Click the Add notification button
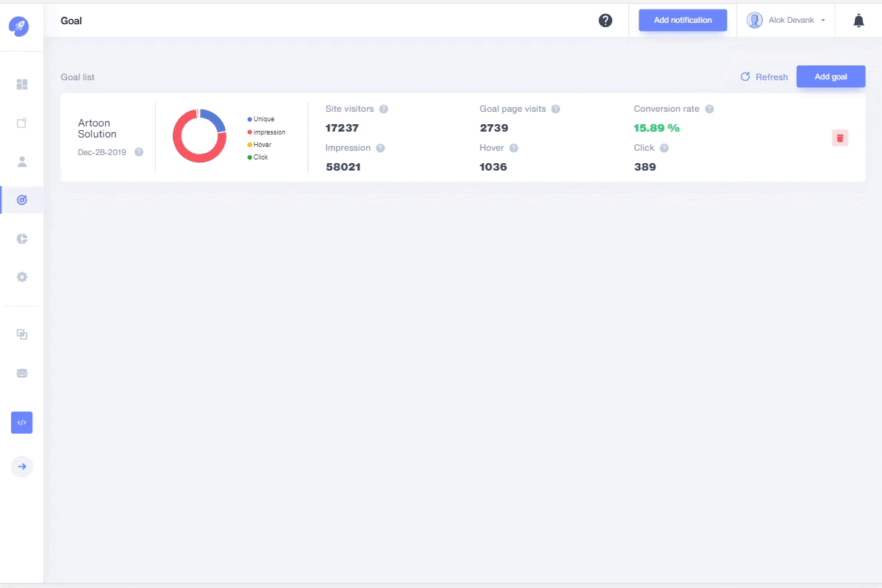882x588 pixels. (x=683, y=21)
